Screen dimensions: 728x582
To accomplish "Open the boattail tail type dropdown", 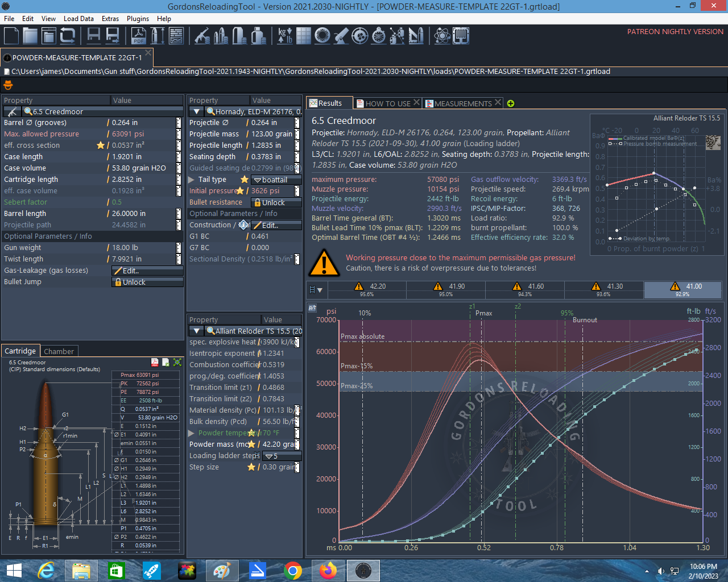I will tap(276, 180).
